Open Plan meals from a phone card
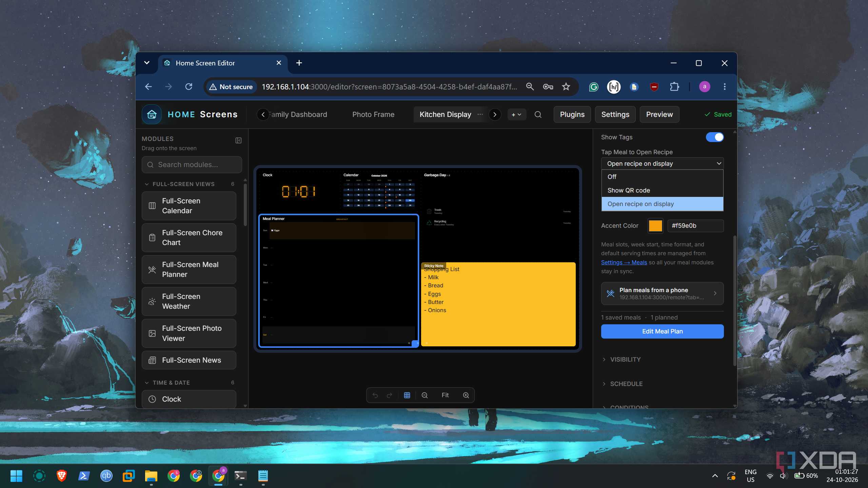The image size is (868, 488). 662,293
